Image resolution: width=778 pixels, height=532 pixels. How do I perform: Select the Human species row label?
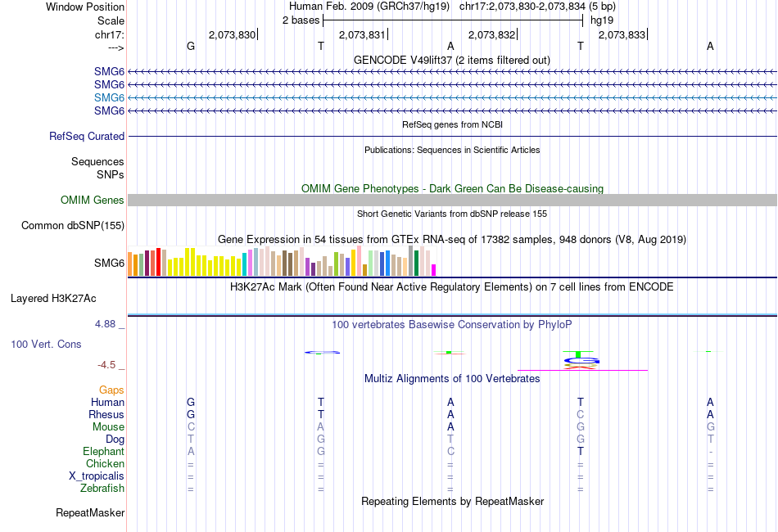click(107, 402)
